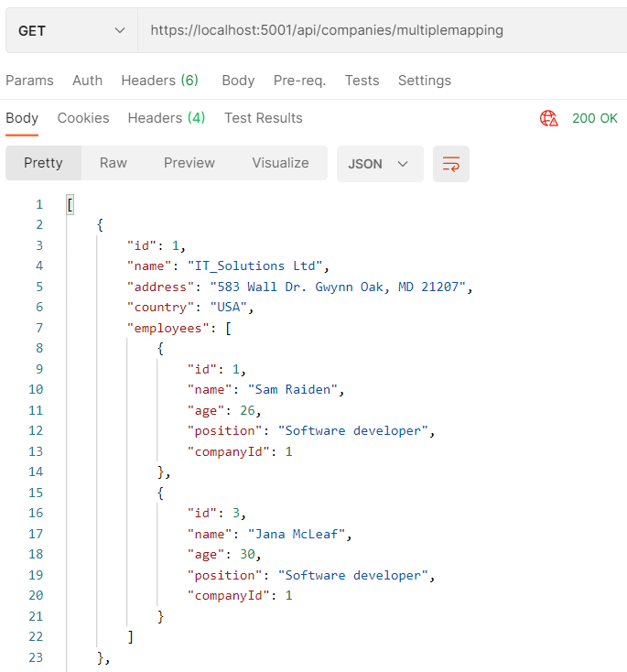Switch to Preview response view
Screen dimensions: 627x672
(189, 163)
